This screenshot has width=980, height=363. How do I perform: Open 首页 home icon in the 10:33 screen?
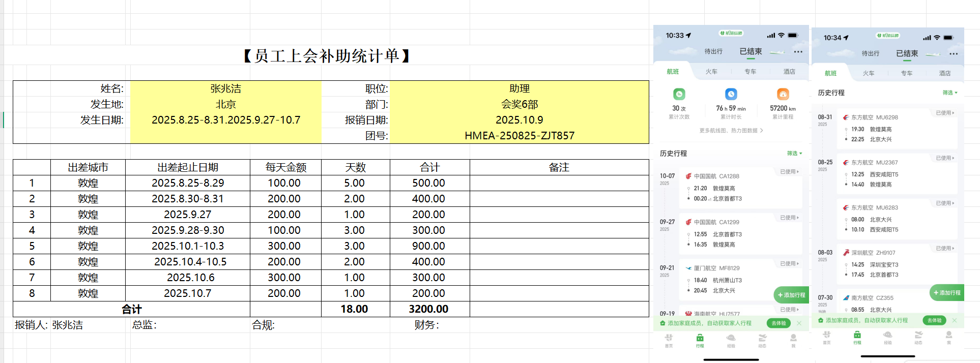(x=669, y=340)
